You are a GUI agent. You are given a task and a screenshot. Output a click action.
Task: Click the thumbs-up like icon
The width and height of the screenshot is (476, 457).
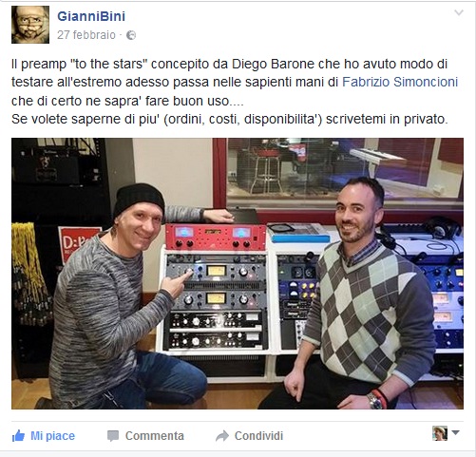(18, 436)
